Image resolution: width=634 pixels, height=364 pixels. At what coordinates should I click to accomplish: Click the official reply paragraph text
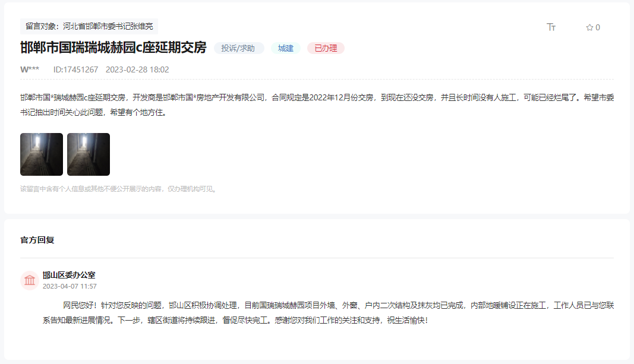(x=329, y=313)
